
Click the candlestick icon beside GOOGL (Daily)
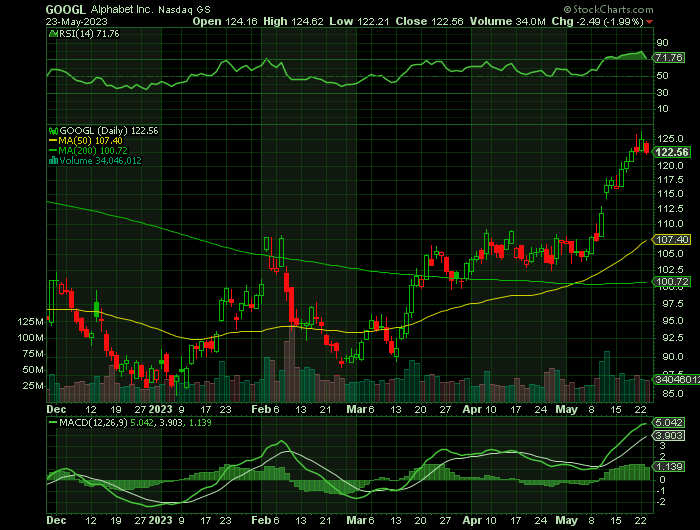[x=53, y=131]
